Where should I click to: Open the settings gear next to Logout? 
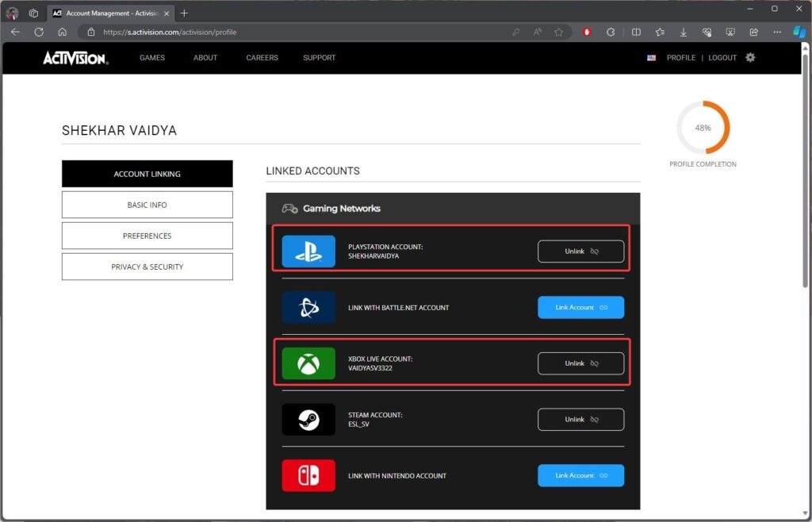pos(750,57)
